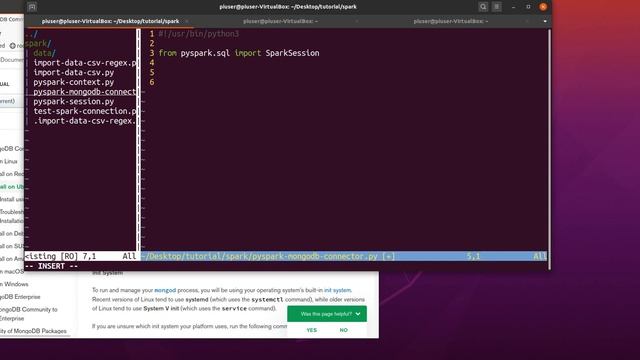The image size is (640, 360).
Task: Select pyspark-session.py in file tree
Action: tap(74, 102)
